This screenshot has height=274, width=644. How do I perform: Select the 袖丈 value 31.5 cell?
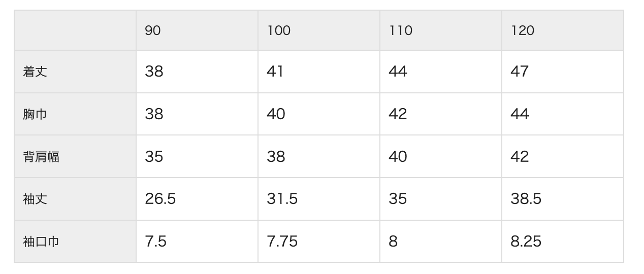point(282,199)
